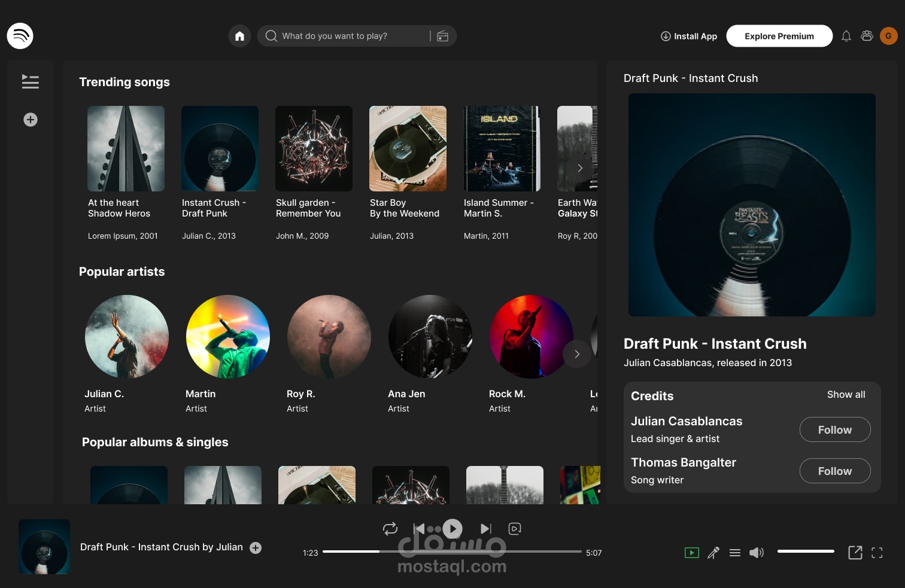Open the Browse icon in the search bar

click(x=442, y=36)
